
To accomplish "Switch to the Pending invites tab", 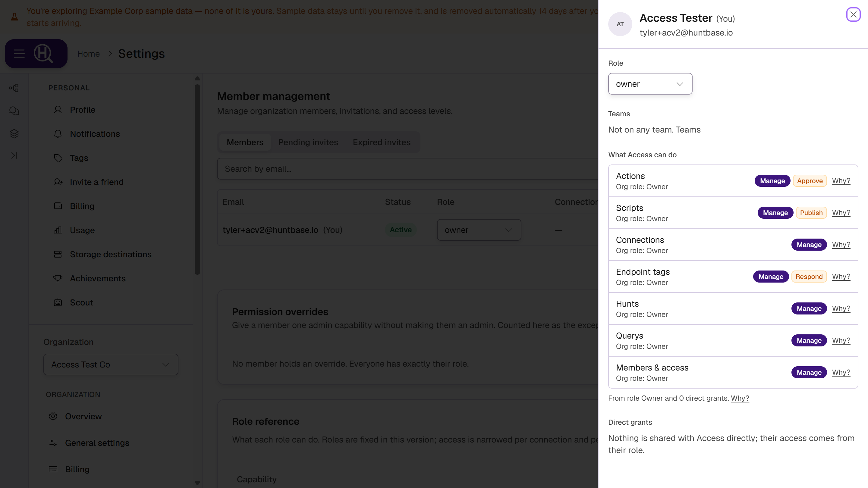I will coord(308,142).
